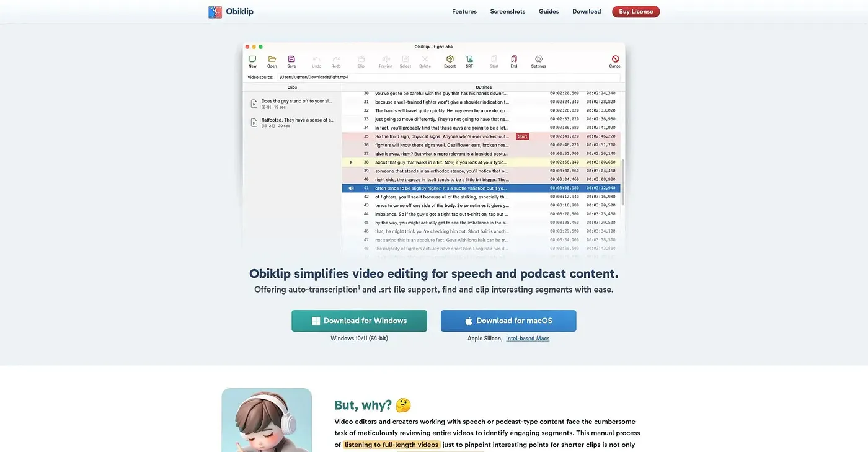Screen dimensions: 868x452
Task: Follow the Intel-based Macs link
Action: click(x=528, y=339)
